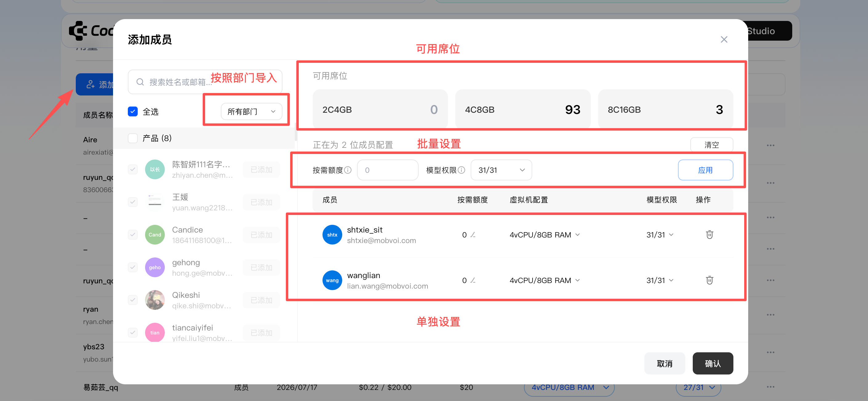Viewport: 868px width, 401px height.
Task: Open more options for ryan row
Action: (770, 315)
